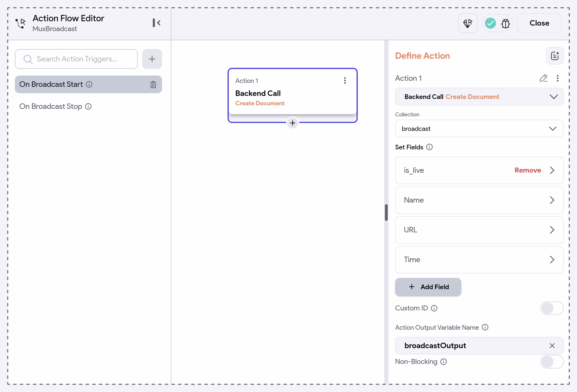Open the debug bug icon in header
The width and height of the screenshot is (577, 392).
pos(506,23)
